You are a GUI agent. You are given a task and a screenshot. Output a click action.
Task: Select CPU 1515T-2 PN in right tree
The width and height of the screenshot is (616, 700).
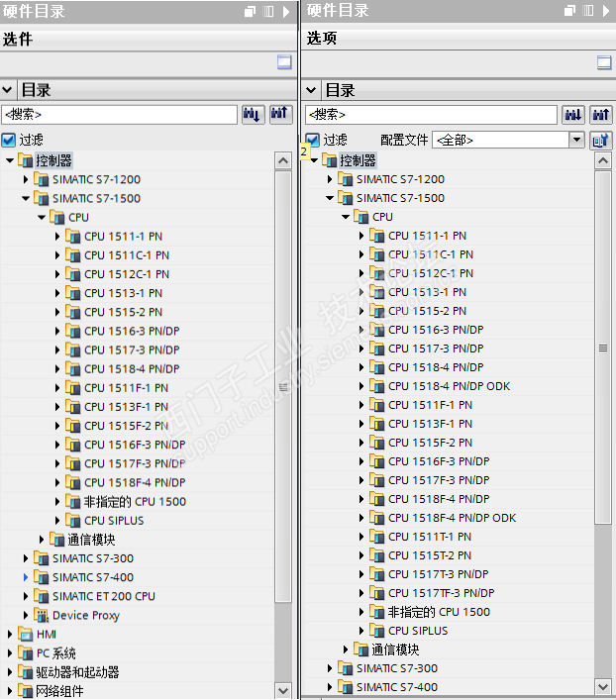click(430, 554)
